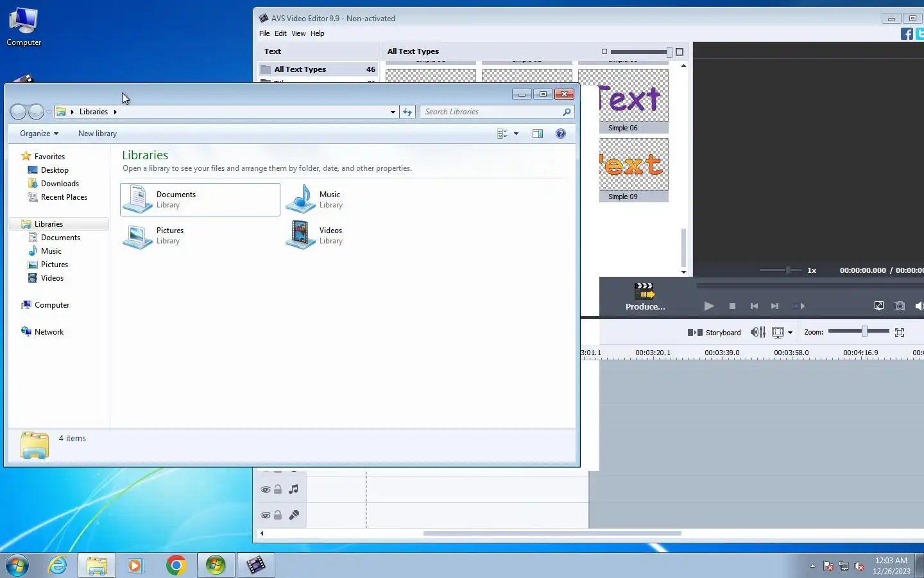Select the Simple 09 text preset
The image size is (924, 578).
633,170
